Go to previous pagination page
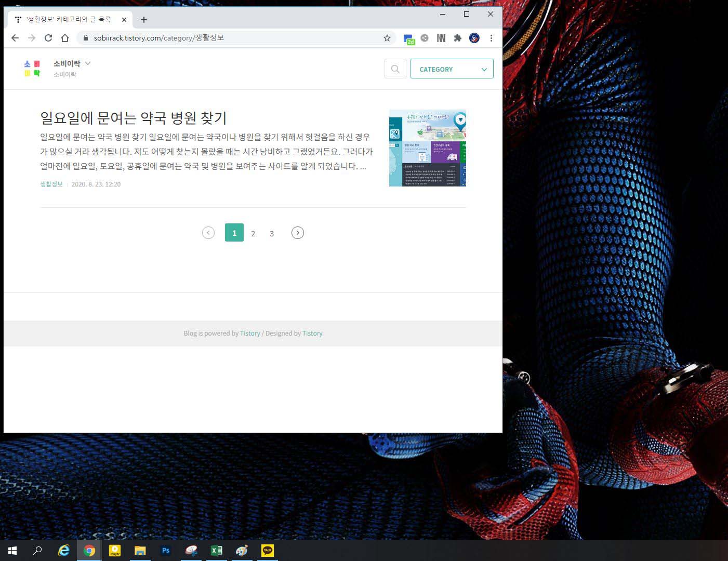 coord(208,233)
